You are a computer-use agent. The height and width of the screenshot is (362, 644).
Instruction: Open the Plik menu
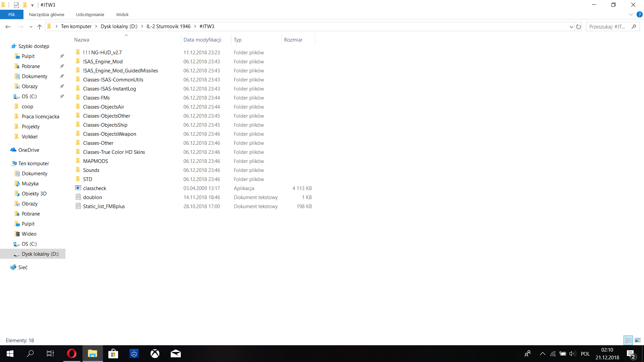(12, 14)
